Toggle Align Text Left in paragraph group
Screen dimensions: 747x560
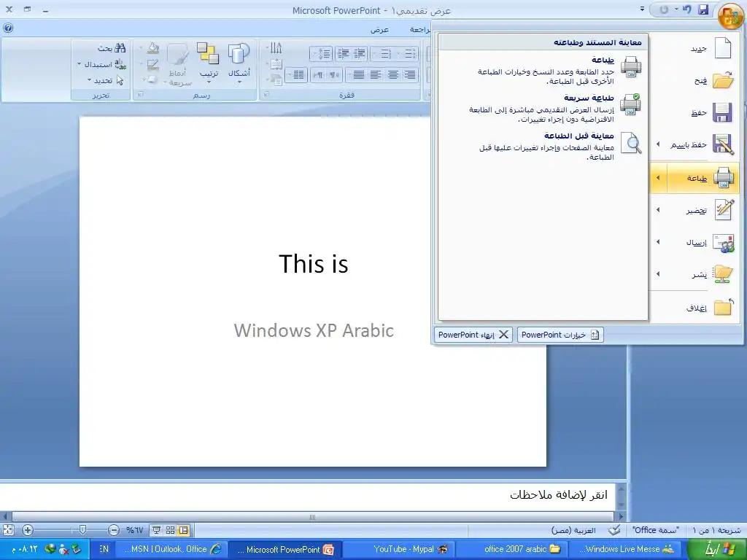tap(376, 75)
